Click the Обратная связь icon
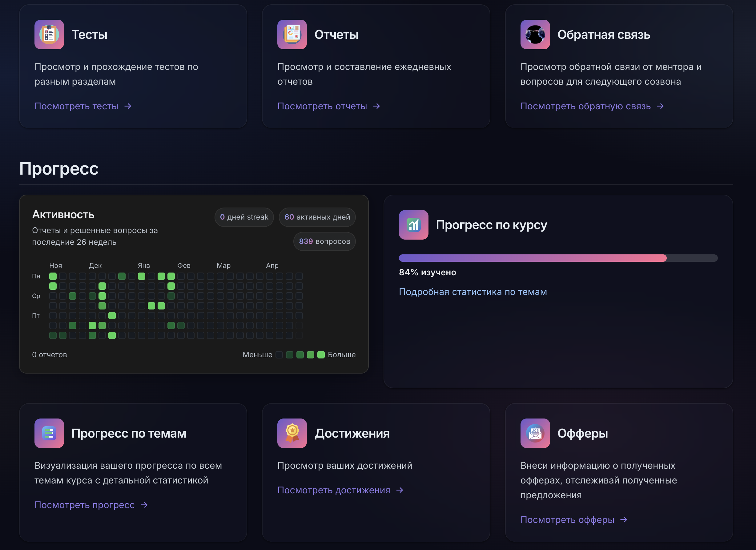 pos(535,34)
